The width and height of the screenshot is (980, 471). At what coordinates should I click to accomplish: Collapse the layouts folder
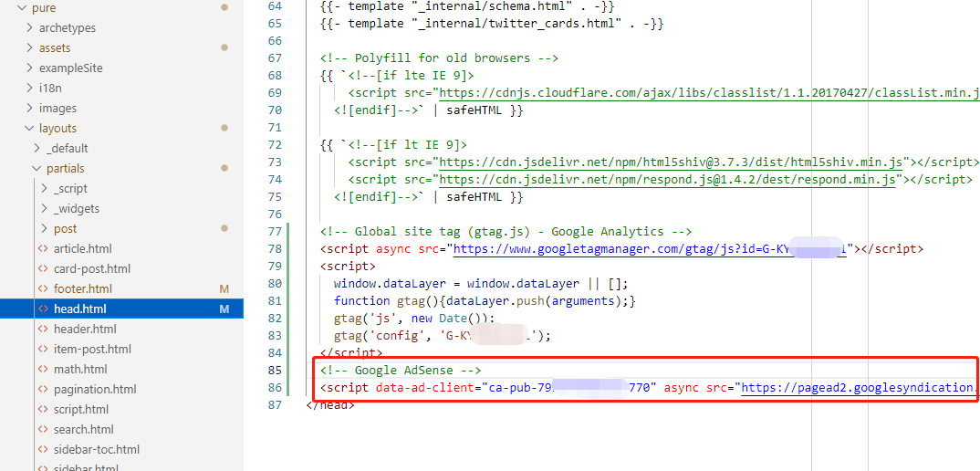29,128
